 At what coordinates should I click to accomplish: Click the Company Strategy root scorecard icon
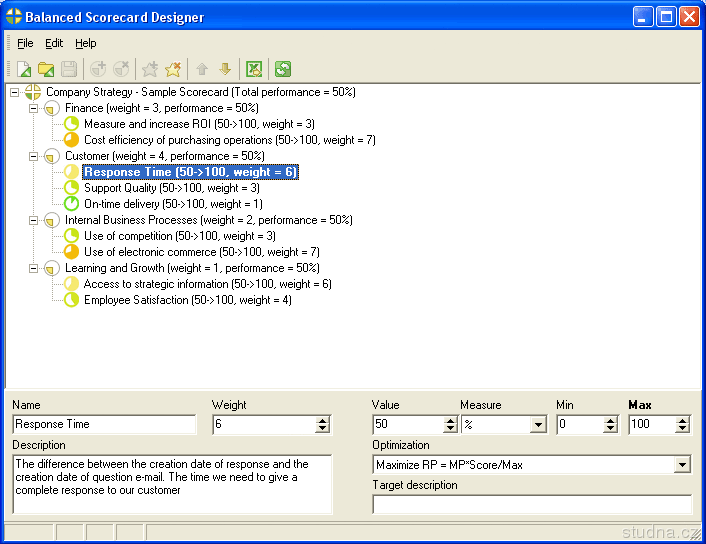coord(33,92)
